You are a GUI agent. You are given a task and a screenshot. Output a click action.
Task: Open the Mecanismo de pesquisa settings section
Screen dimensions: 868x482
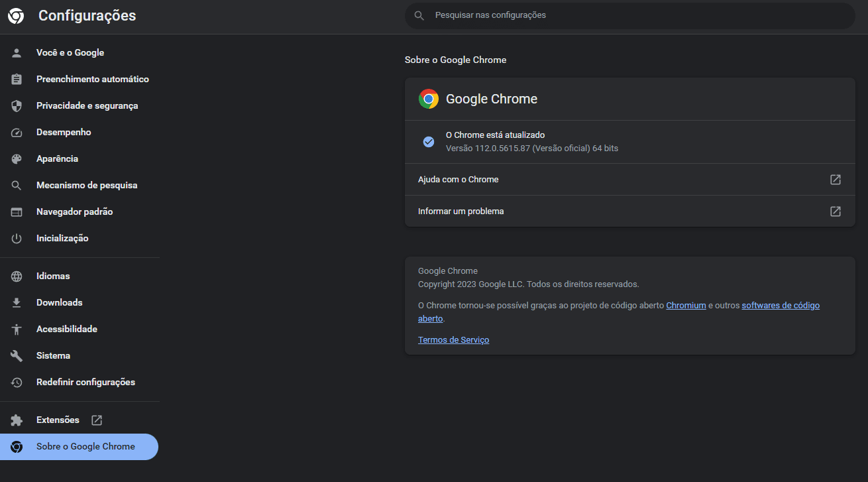87,186
